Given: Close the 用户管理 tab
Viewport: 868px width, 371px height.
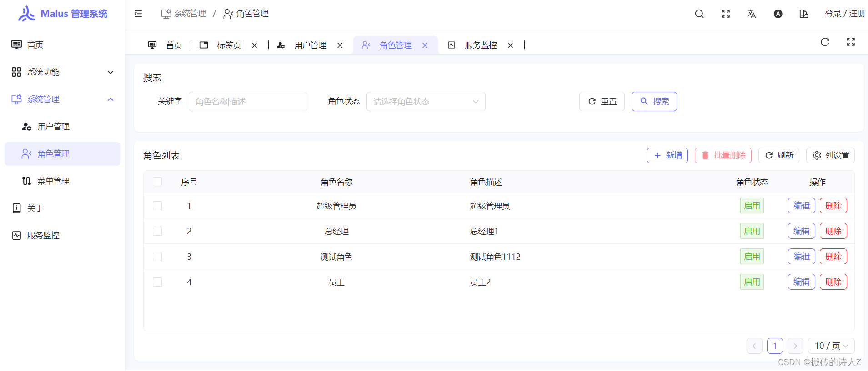Looking at the screenshot, I should point(340,45).
